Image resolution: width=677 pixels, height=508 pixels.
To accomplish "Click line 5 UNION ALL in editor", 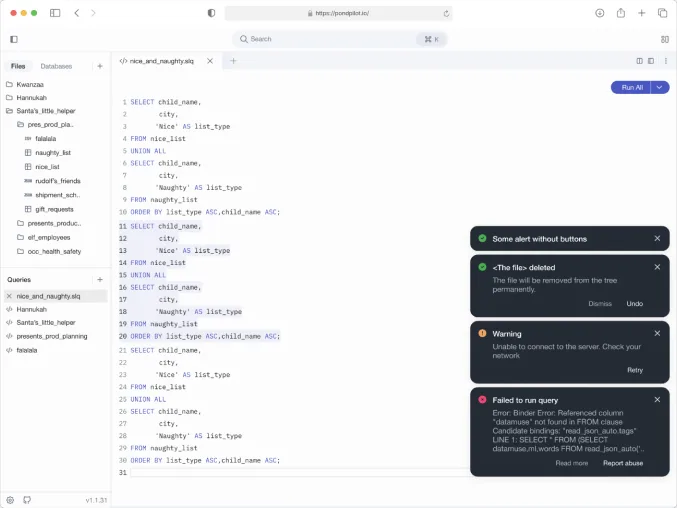I will (x=148, y=151).
